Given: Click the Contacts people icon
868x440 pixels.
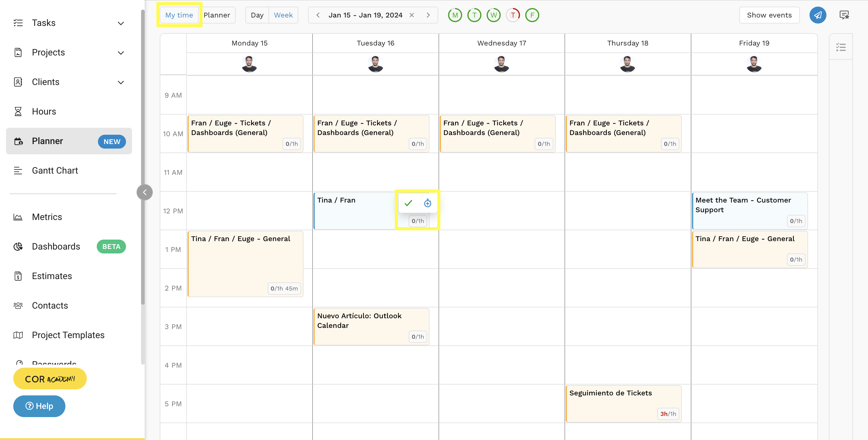Looking at the screenshot, I should tap(18, 306).
